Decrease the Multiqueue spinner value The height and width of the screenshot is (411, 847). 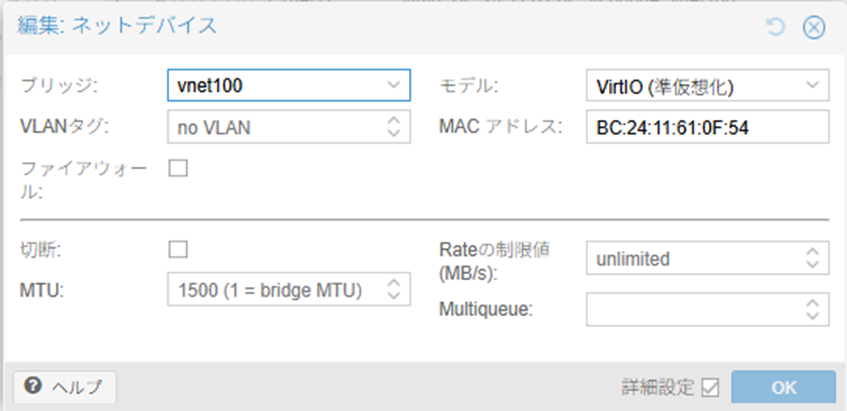(812, 316)
